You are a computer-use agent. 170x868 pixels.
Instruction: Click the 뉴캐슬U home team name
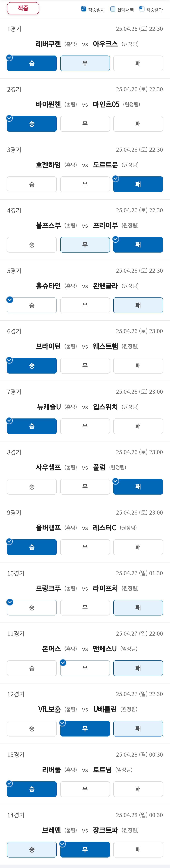pos(49,407)
